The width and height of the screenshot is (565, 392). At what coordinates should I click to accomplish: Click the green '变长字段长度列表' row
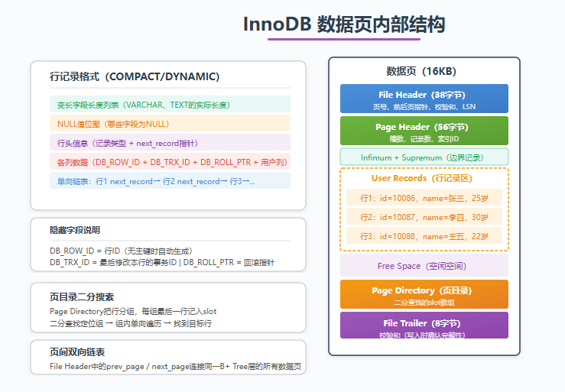point(170,104)
